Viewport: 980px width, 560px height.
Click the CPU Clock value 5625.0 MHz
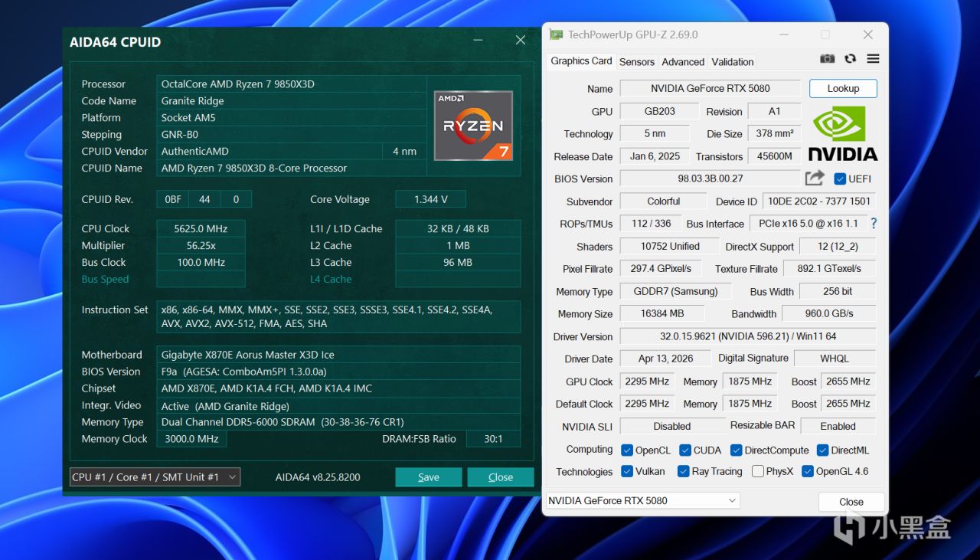(x=201, y=228)
